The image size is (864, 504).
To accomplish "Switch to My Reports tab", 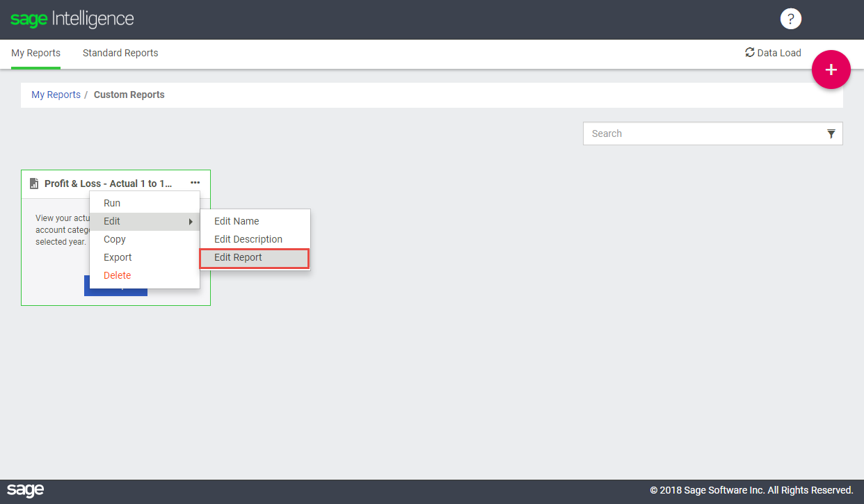I will [x=35, y=53].
